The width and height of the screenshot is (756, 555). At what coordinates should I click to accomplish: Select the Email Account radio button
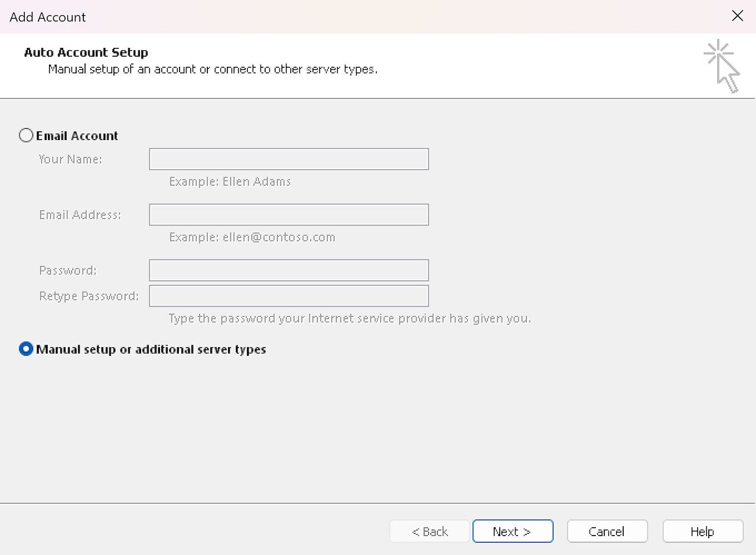point(26,135)
